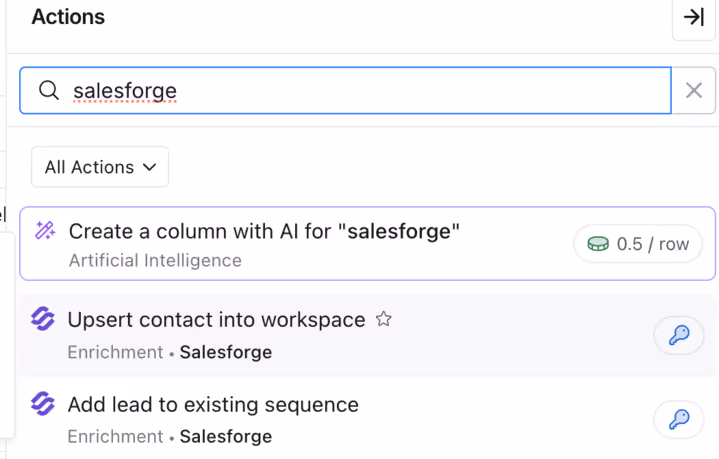The image size is (719, 459).
Task: Click Salesforge label under Upsert contact
Action: coord(226,352)
